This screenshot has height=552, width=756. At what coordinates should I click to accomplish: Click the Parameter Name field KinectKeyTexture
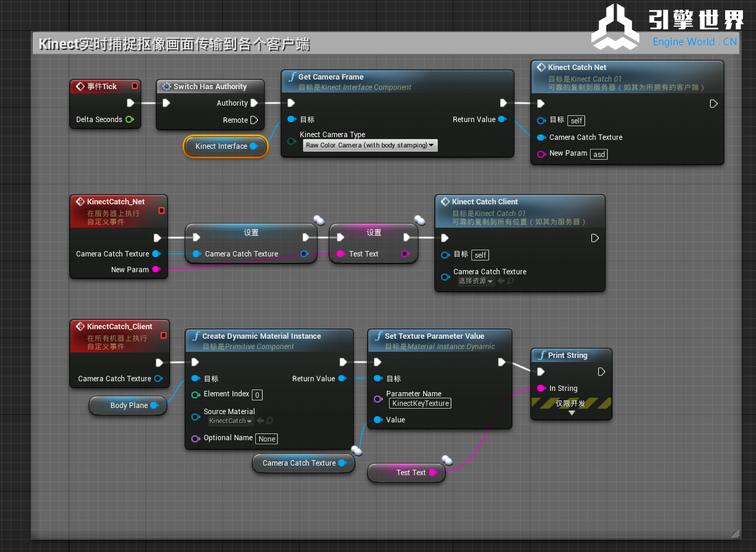tap(420, 403)
